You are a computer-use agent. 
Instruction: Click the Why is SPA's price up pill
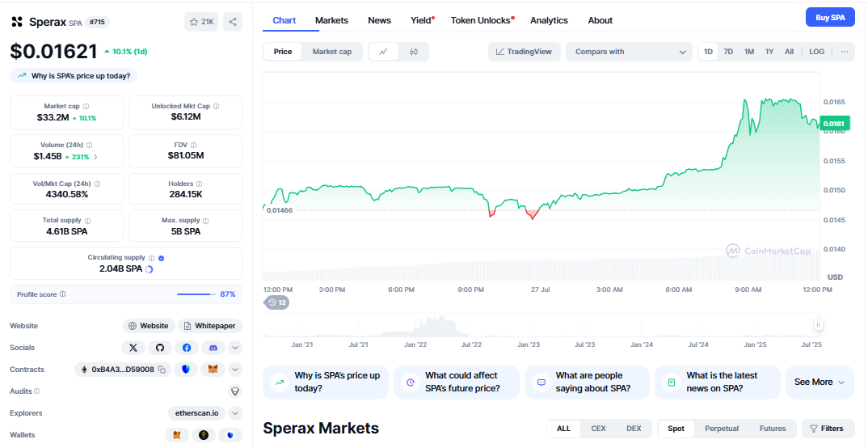74,76
